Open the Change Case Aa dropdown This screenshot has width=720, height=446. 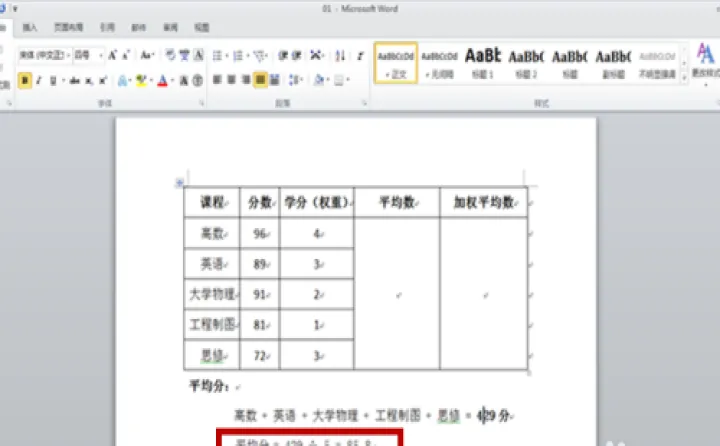coord(147,55)
